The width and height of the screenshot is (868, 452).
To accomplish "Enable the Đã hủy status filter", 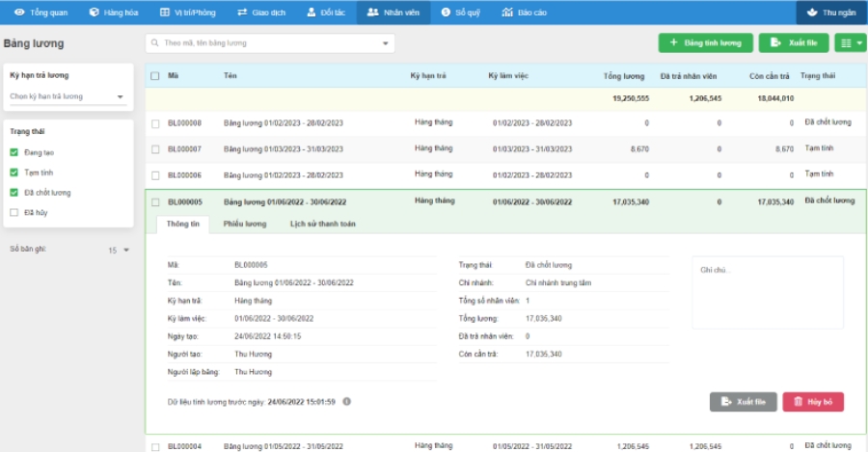I will (14, 212).
